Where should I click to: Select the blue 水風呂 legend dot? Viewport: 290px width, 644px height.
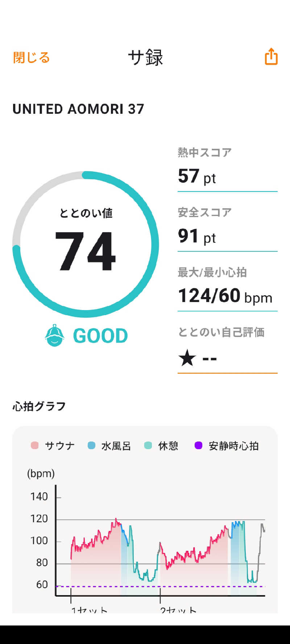click(x=91, y=446)
